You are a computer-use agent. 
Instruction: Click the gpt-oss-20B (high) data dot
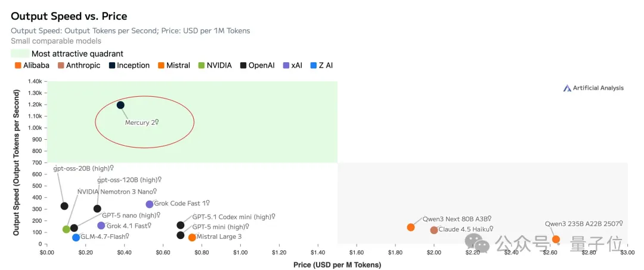[64, 206]
